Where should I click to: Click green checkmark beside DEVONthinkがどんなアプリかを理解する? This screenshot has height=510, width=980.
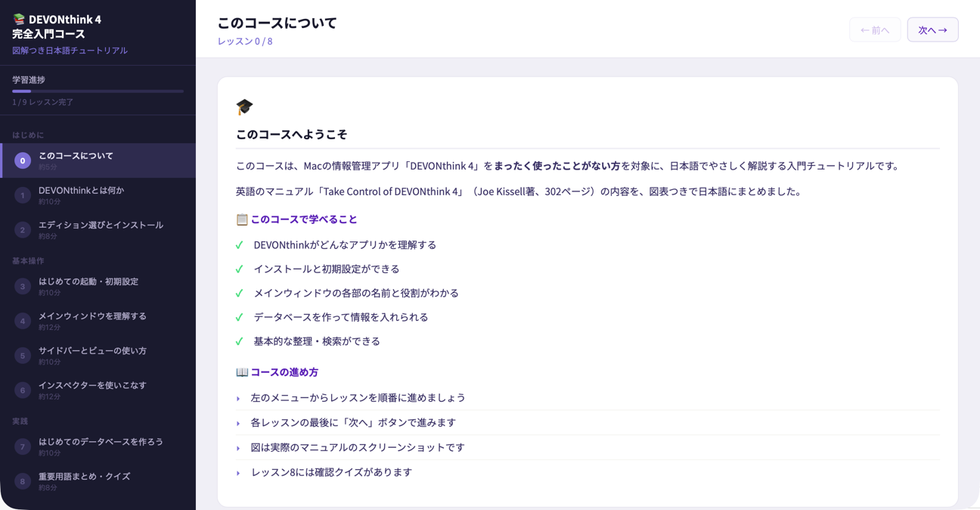click(240, 245)
